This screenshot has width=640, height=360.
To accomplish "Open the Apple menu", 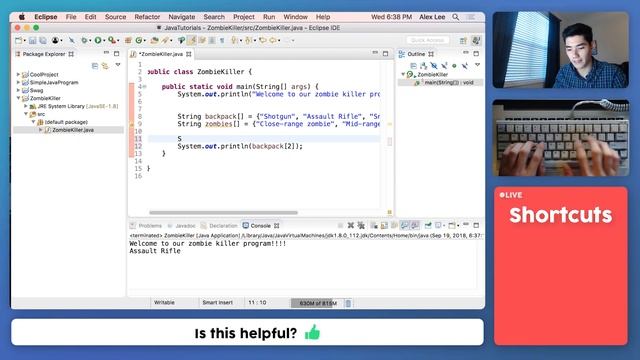I will tap(22, 17).
